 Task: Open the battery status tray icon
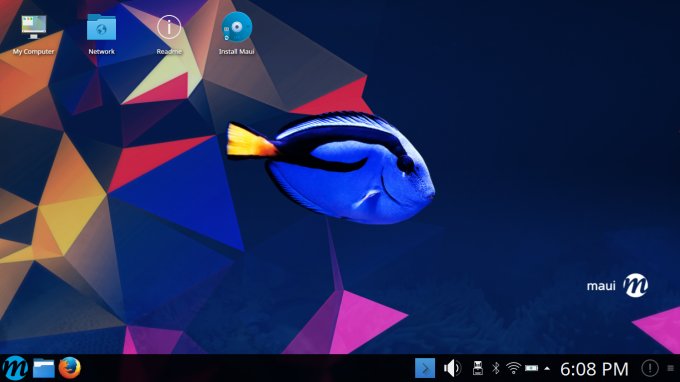(x=531, y=368)
